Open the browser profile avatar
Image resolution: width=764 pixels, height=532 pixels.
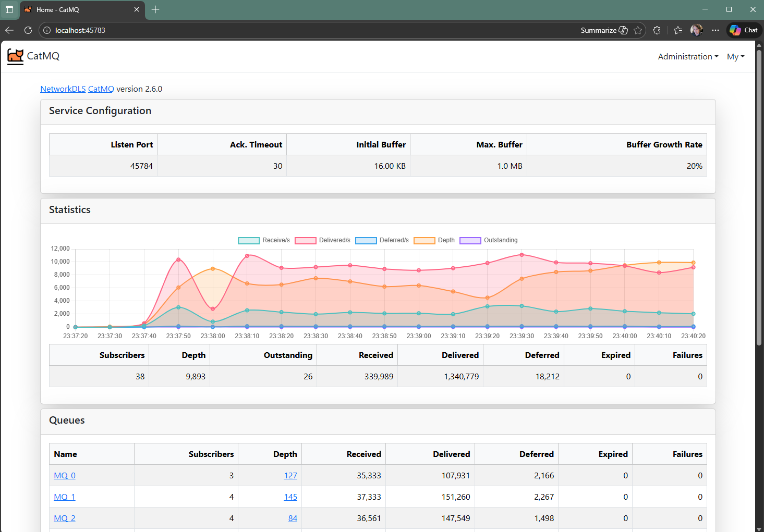click(696, 30)
